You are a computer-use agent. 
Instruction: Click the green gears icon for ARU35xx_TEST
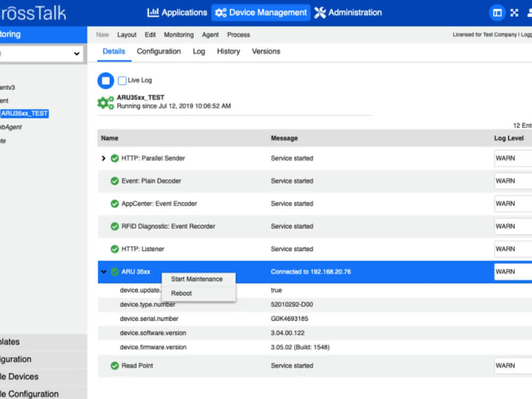point(105,103)
